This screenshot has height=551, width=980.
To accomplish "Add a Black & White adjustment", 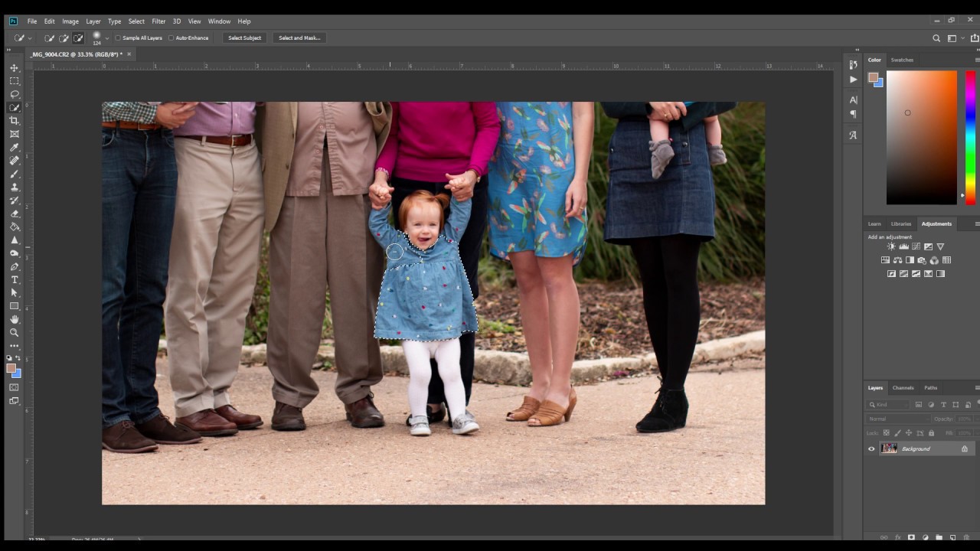I will click(x=910, y=260).
